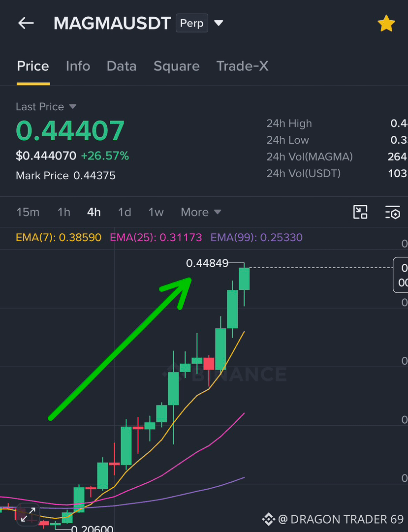The image size is (408, 532).
Task: Switch to the Price tab
Action: 33,66
